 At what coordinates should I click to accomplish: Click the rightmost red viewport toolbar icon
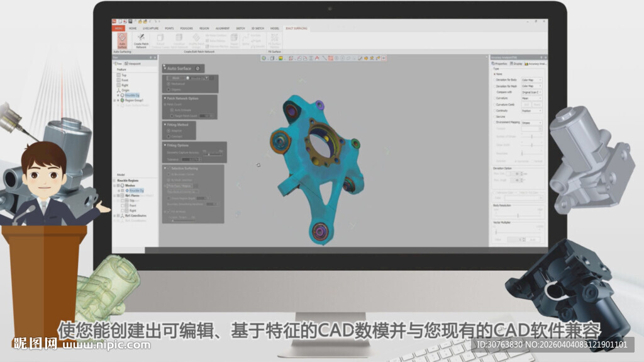pos(384,59)
